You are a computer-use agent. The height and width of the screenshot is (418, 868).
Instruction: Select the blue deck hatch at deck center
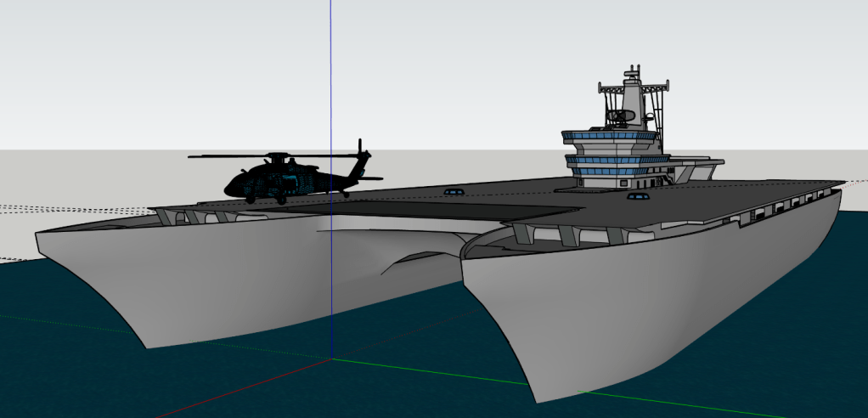[452, 192]
